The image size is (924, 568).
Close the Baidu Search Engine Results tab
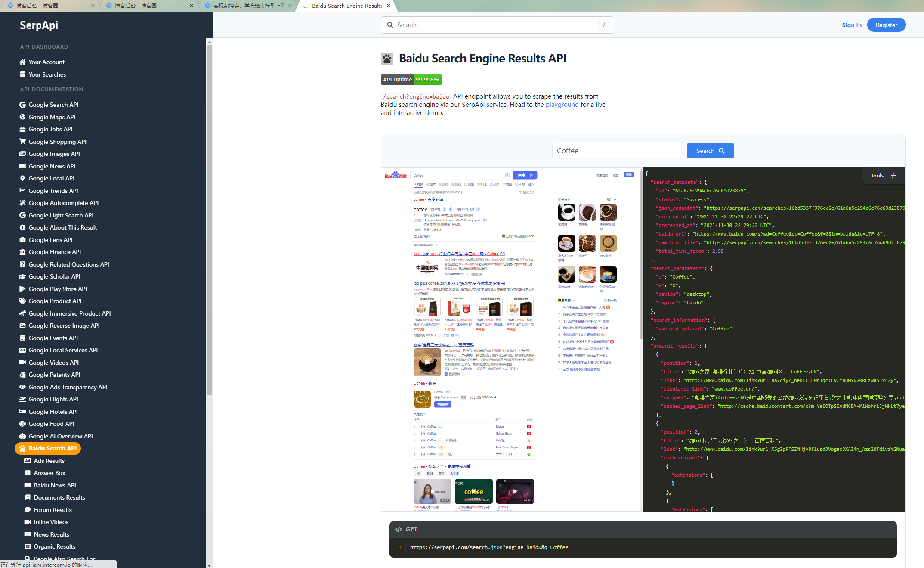point(389,6)
